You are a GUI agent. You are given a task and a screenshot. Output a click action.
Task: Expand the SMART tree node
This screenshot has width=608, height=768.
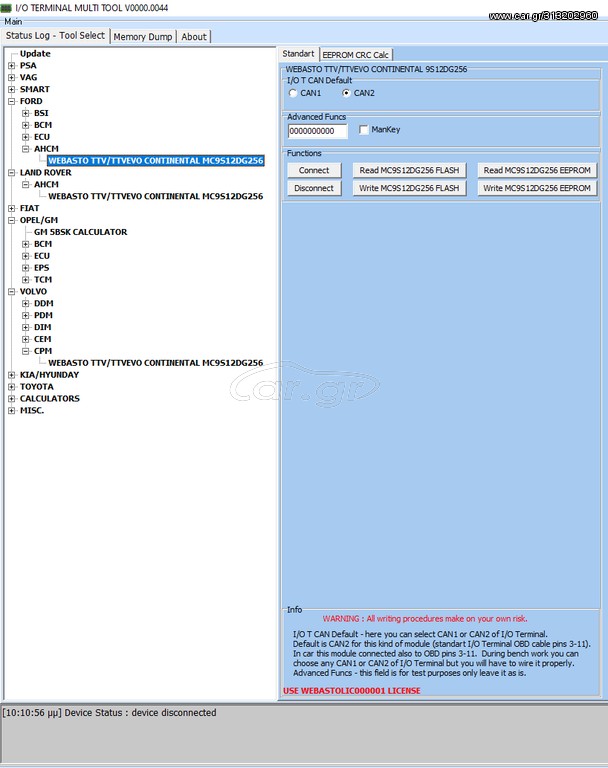12,89
